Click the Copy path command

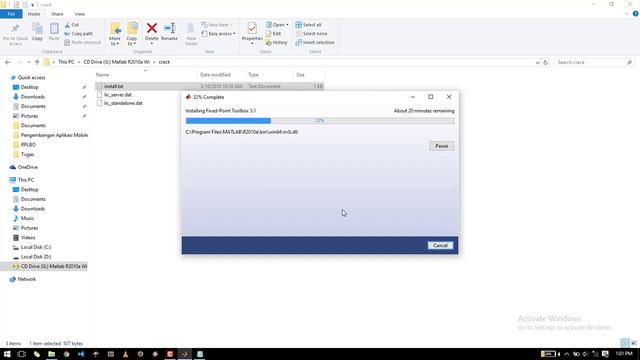pos(78,33)
